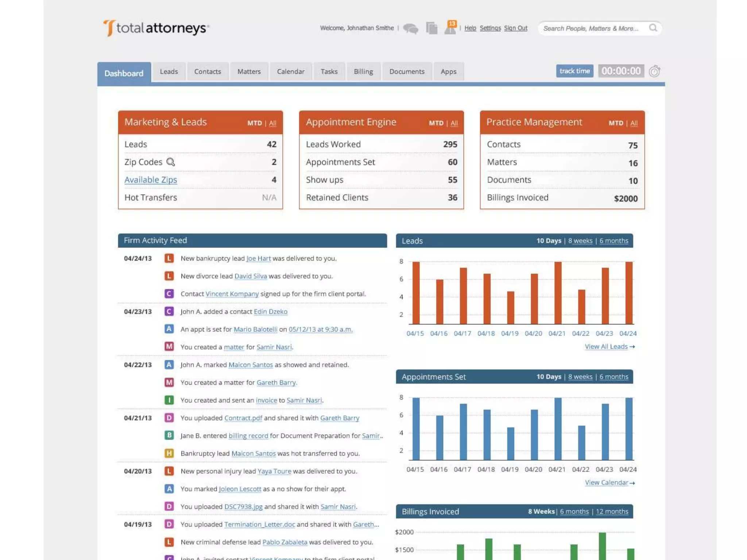Click teal billing 'B' icon in feed
Image resolution: width=747 pixels, height=560 pixels.
[169, 435]
